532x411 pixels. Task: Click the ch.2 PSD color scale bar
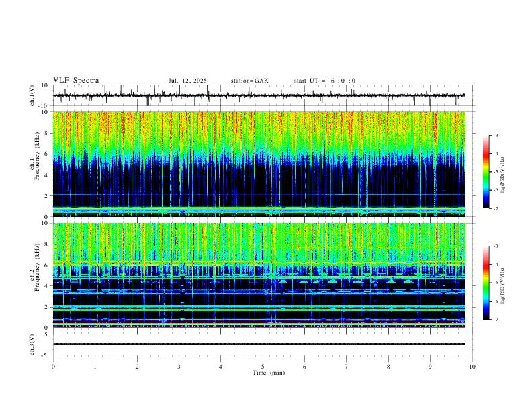(x=486, y=283)
